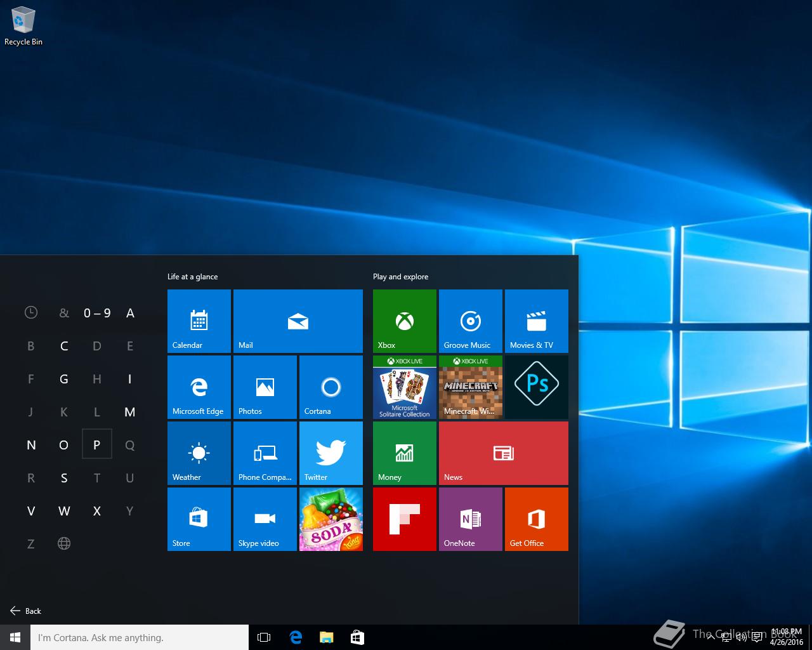The image size is (812, 650).
Task: Jump to apps starting with P
Action: (97, 444)
